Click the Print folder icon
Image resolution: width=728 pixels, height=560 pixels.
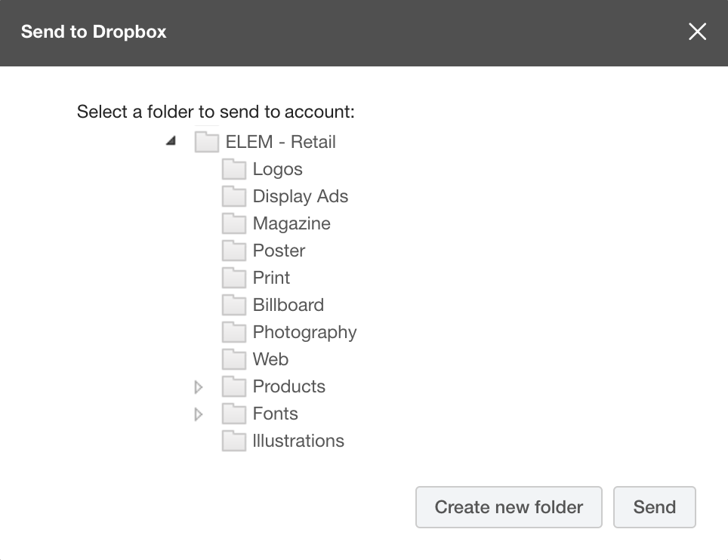click(234, 278)
